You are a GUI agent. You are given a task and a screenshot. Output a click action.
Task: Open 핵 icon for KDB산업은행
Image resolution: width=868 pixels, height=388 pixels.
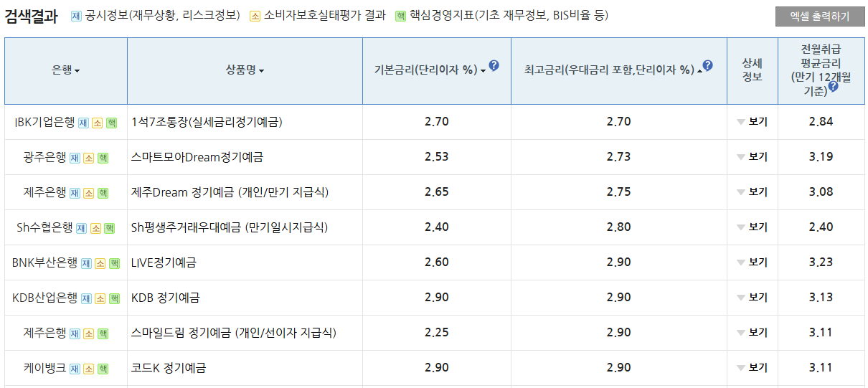click(x=115, y=298)
